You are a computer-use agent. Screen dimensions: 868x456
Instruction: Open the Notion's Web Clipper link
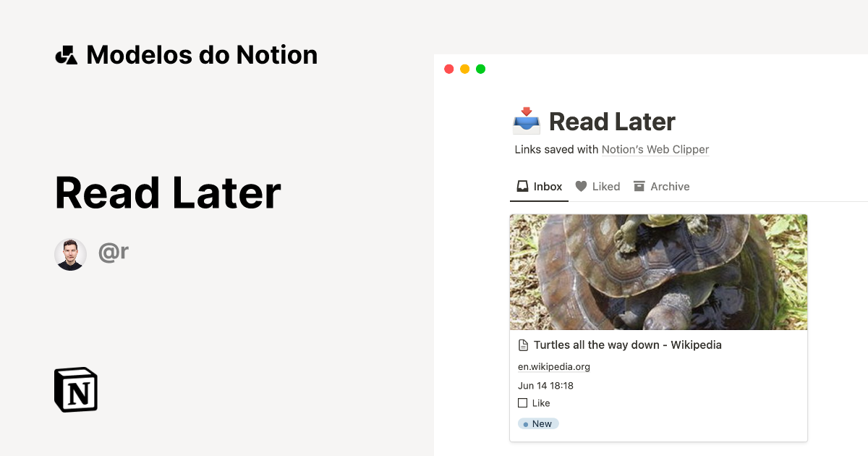pos(655,149)
